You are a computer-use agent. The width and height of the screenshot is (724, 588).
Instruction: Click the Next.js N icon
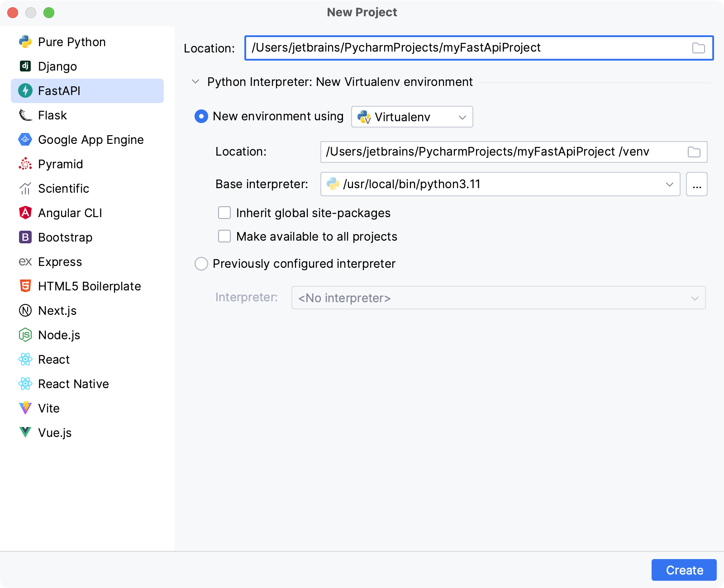[x=25, y=310]
